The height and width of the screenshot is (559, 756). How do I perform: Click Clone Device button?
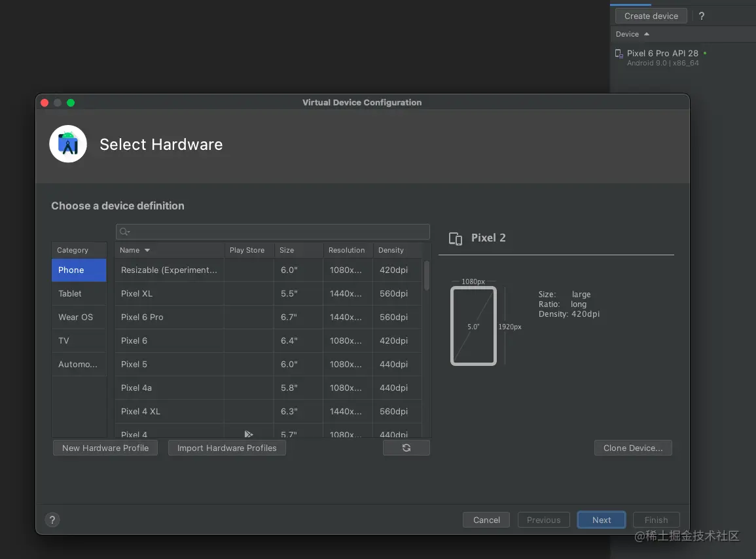pyautogui.click(x=632, y=448)
